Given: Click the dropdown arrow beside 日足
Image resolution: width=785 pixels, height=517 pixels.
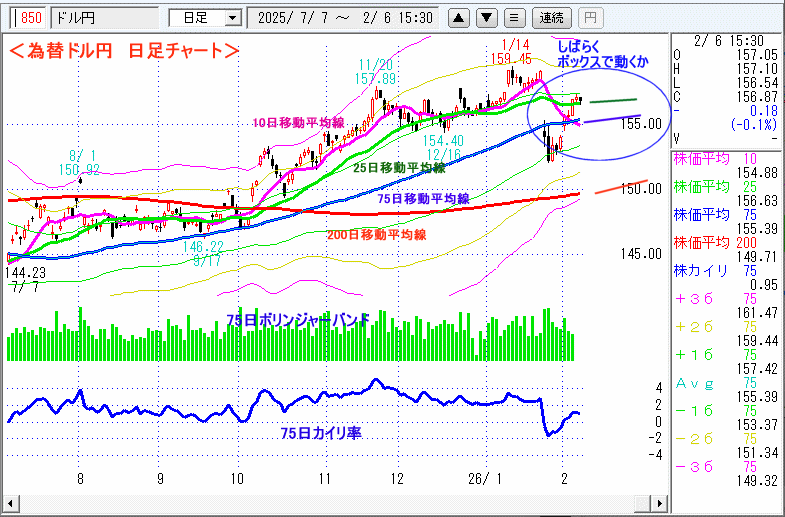Looking at the screenshot, I should [234, 18].
